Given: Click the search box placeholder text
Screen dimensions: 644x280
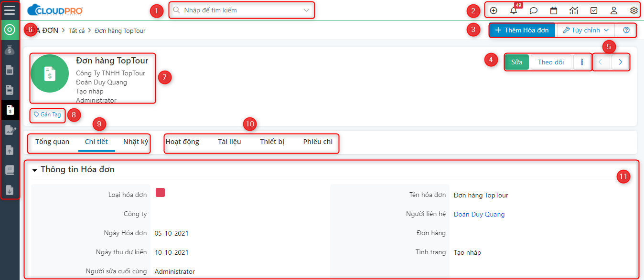Looking at the screenshot, I should [210, 10].
